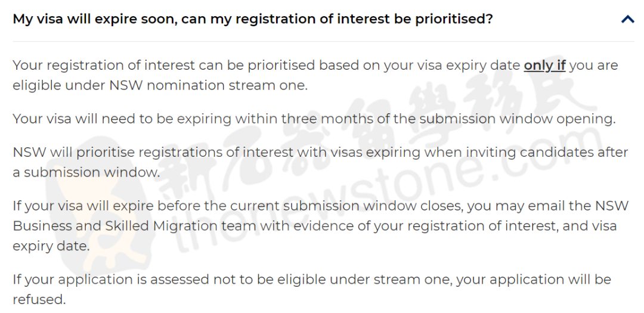644x313 pixels.
Task: Click the divider line beneath the question heading
Action: coord(324,42)
